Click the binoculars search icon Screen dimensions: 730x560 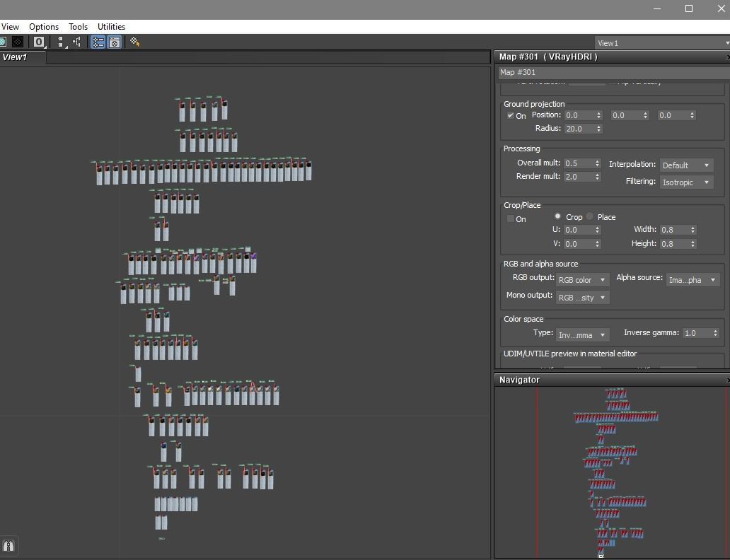8,546
